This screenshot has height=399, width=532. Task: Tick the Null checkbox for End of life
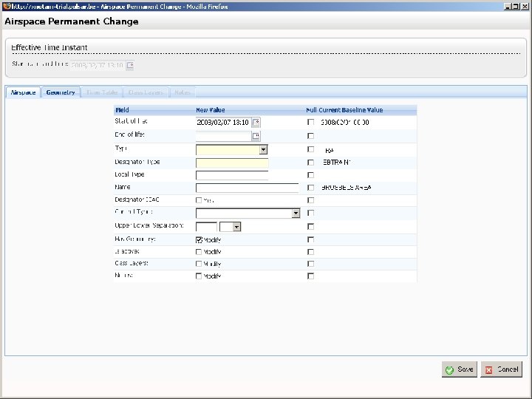tap(310, 136)
